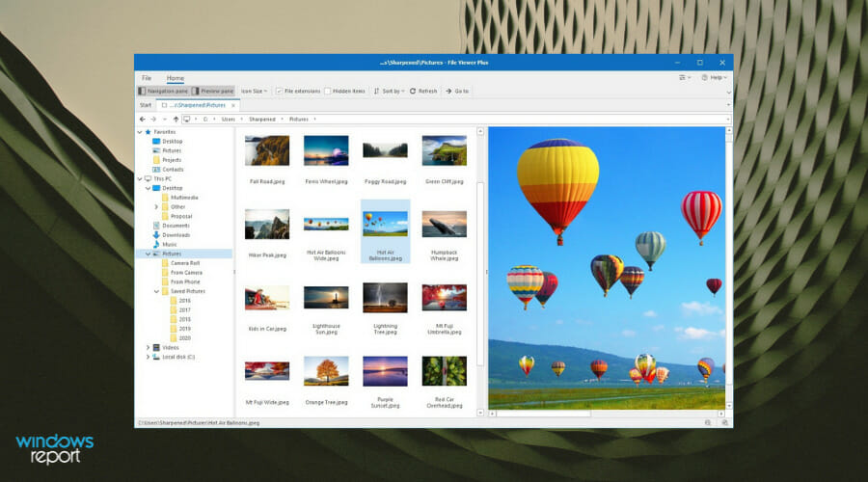The height and width of the screenshot is (482, 868).
Task: Select the From Camera folder
Action: point(181,273)
